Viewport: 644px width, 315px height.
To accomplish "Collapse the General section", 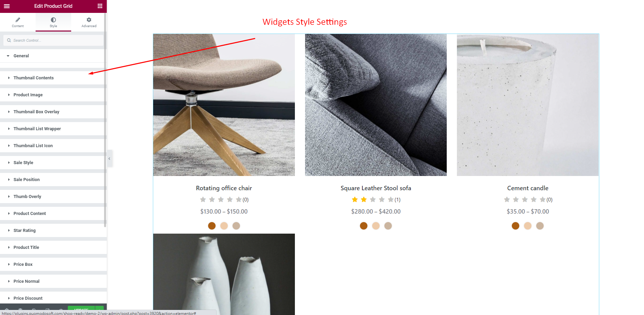I will point(53,56).
